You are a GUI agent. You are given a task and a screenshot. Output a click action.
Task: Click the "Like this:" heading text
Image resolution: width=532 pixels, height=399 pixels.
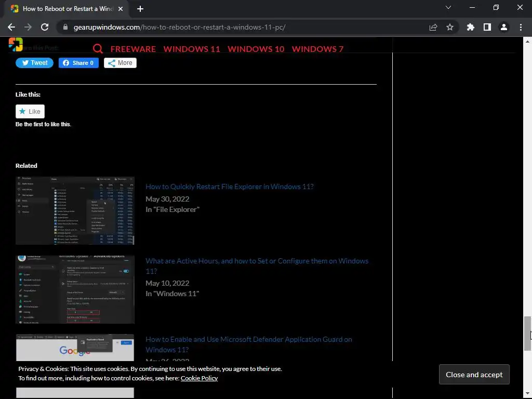coord(28,95)
